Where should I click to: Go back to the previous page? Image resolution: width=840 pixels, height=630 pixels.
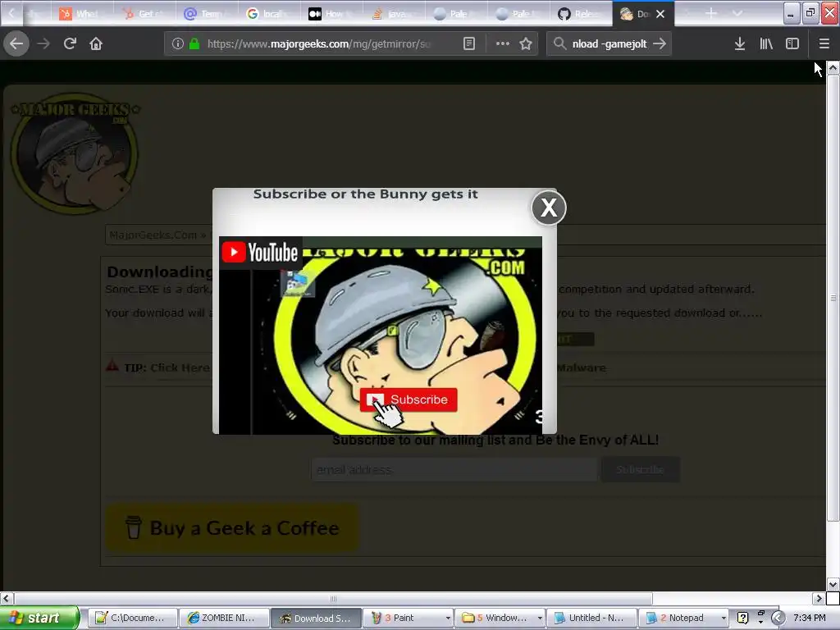pyautogui.click(x=16, y=43)
